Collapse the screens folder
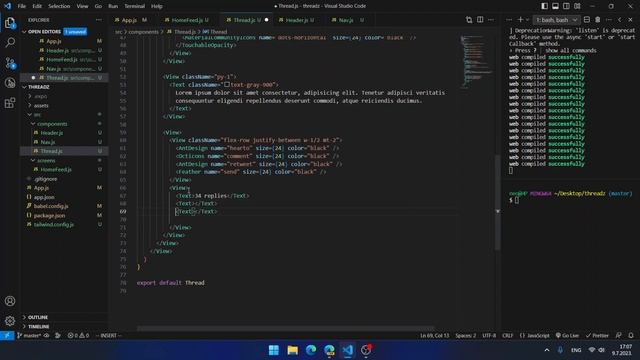 coord(33,160)
